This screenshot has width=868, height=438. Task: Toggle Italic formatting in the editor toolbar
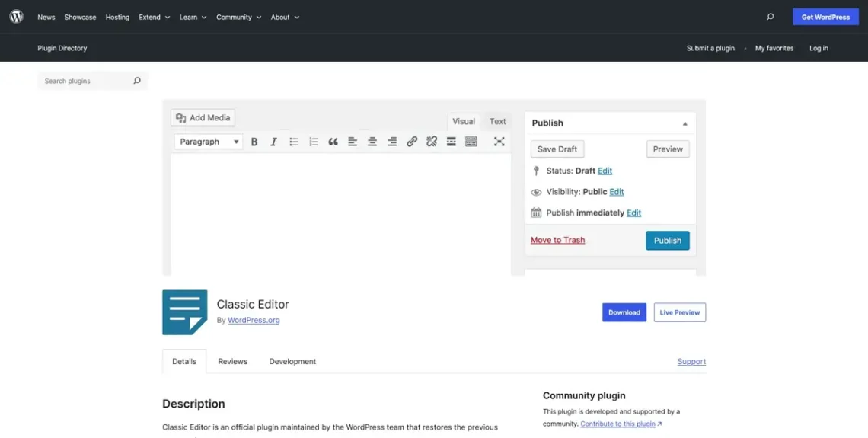click(x=273, y=142)
